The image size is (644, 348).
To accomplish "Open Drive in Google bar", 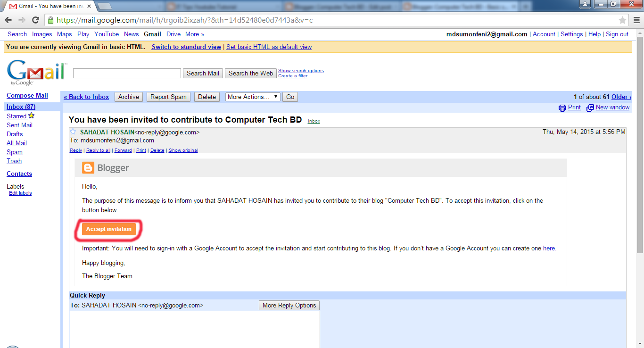I will coord(173,34).
